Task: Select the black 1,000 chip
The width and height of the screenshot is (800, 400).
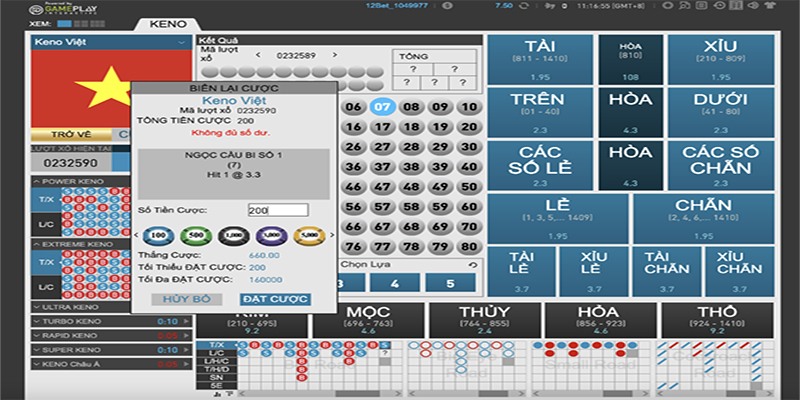Action: pyautogui.click(x=234, y=235)
